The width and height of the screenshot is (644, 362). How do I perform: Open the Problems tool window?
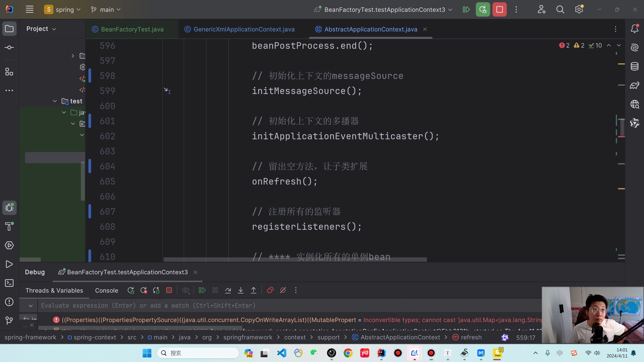click(9, 302)
